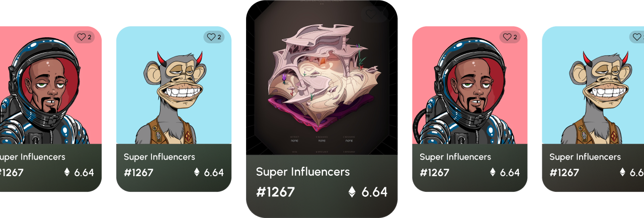Viewport: 644px width, 218px height.
Task: Click Ethereum icon on right astronaut card
Action: (x=493, y=172)
